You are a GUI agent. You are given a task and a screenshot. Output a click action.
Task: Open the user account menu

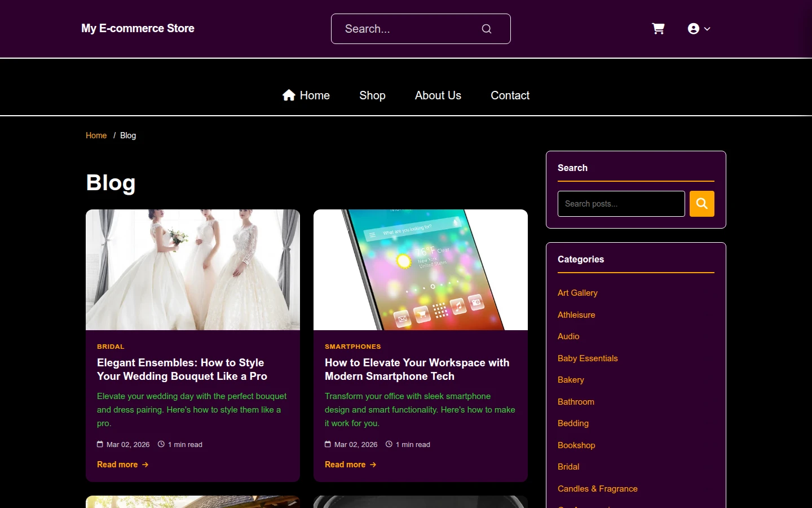click(699, 29)
